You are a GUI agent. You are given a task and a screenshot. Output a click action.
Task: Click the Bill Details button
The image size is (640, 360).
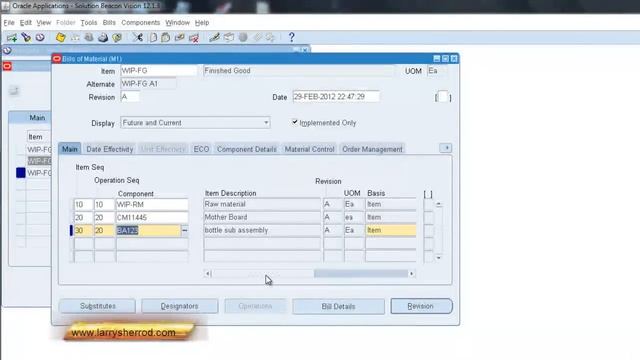coord(338,307)
